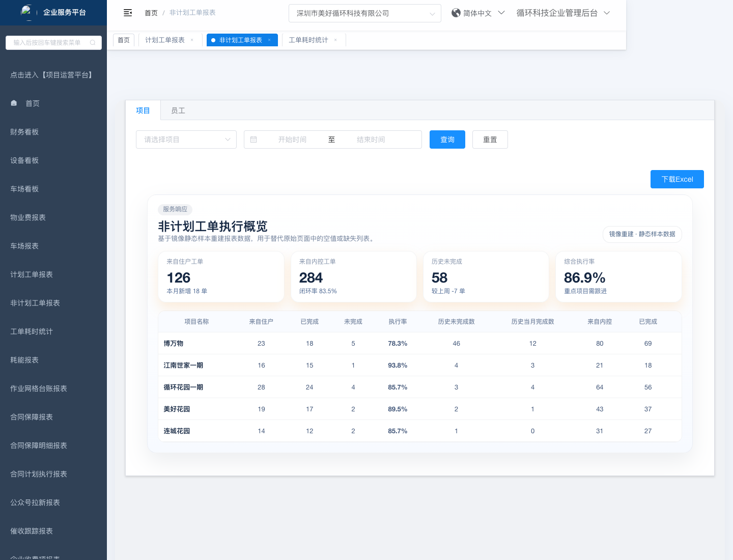Viewport: 733px width, 560px height.
Task: Click the search magnifier icon in the menu search box
Action: click(93, 43)
